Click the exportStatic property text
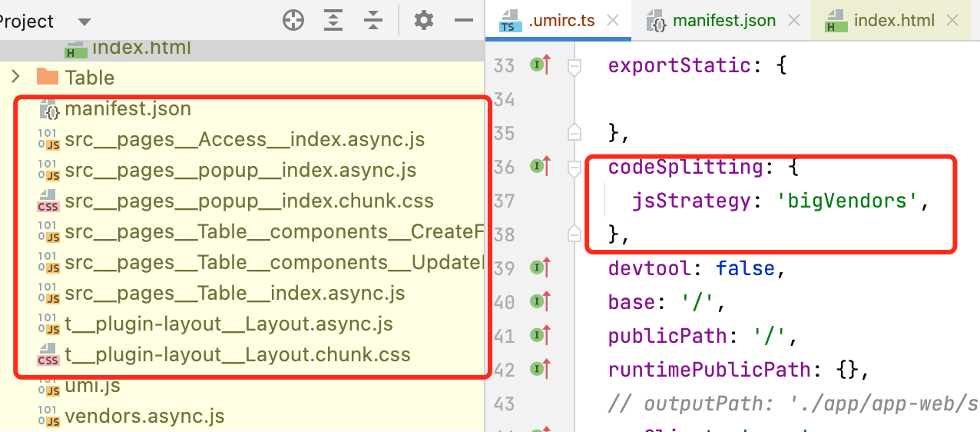This screenshot has height=432, width=980. 680,65
